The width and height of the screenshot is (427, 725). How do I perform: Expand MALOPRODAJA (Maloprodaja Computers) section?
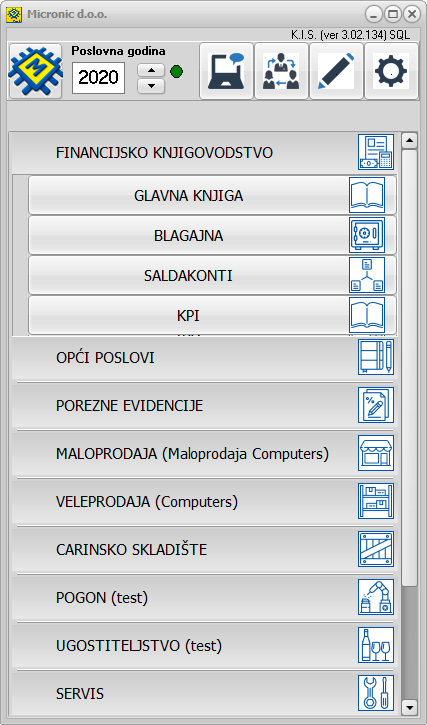[x=204, y=454]
